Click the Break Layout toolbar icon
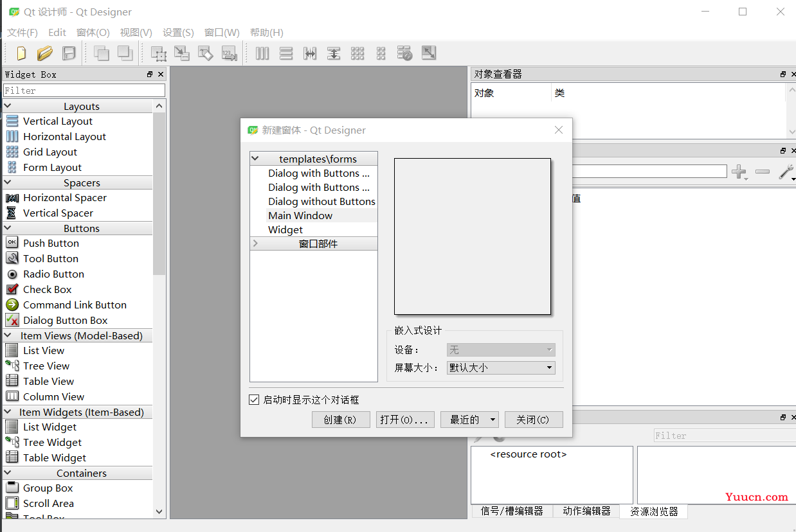 (x=405, y=53)
